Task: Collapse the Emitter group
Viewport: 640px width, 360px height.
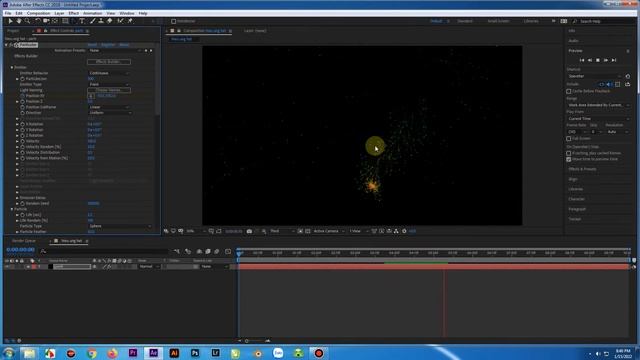Action: [x=12, y=67]
